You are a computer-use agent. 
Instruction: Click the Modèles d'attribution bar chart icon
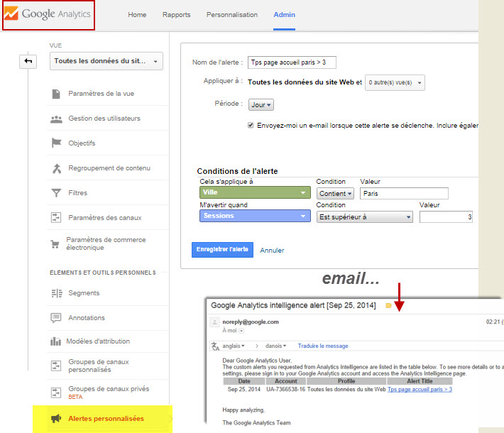[55, 341]
